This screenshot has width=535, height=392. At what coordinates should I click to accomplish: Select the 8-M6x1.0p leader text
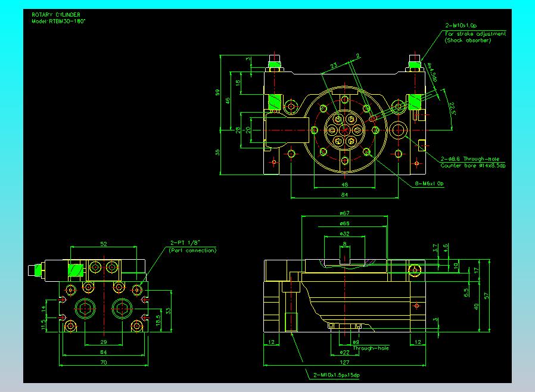pos(429,183)
